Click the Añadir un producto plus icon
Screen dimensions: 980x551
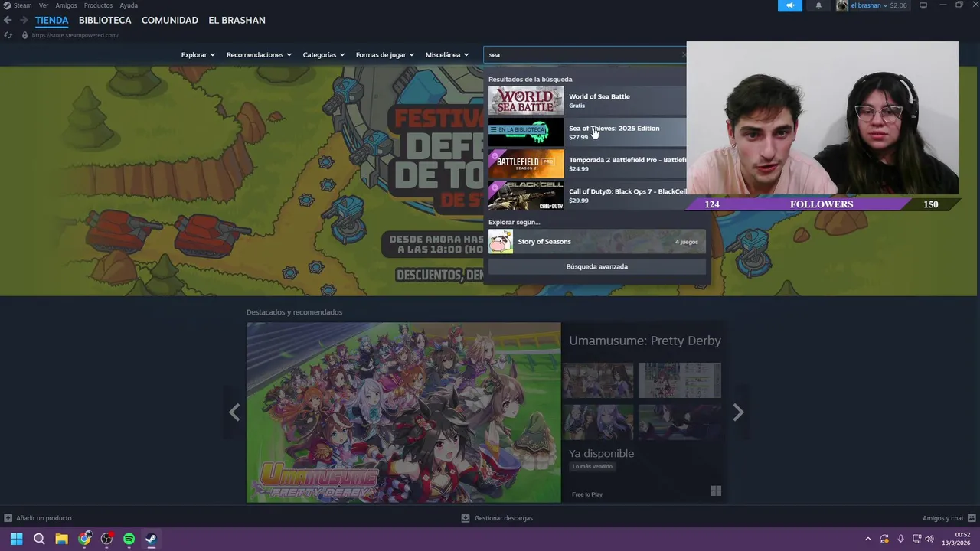point(8,518)
